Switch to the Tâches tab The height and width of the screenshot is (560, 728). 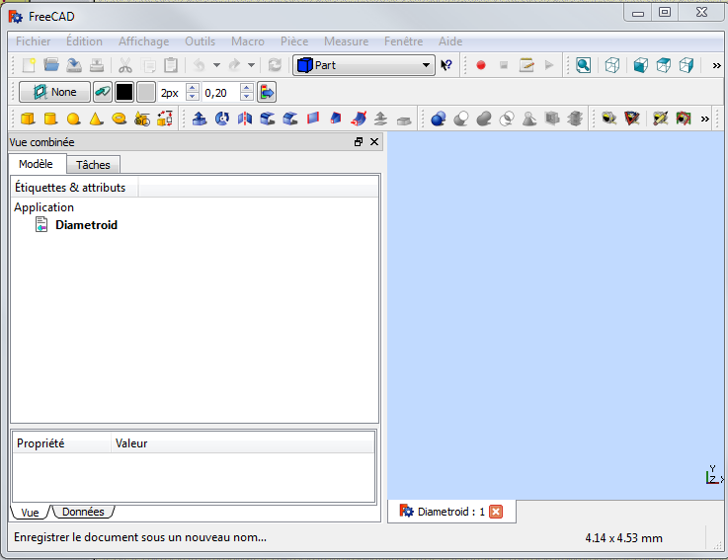pyautogui.click(x=93, y=165)
